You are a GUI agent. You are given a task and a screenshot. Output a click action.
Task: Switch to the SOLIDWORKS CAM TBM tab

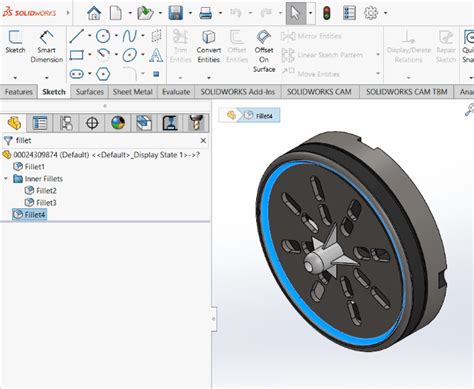[x=407, y=92]
